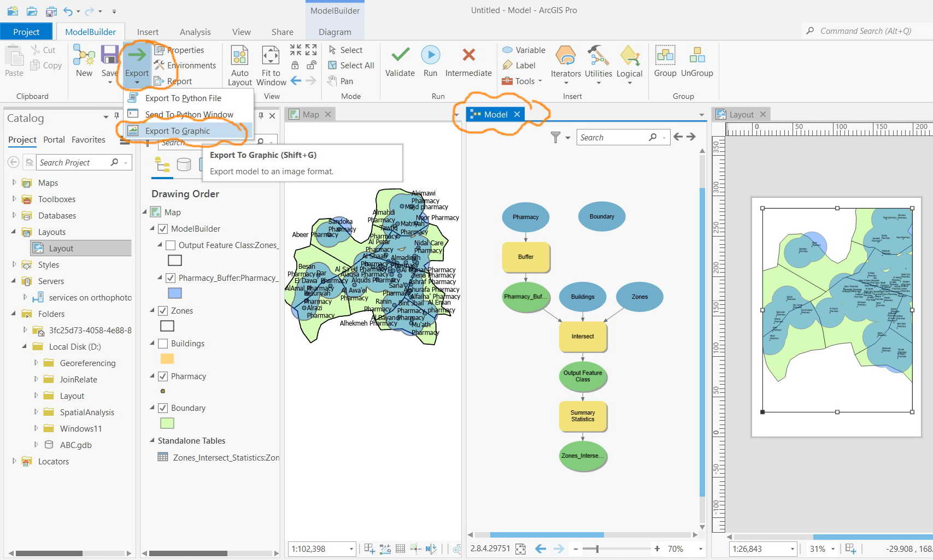Toggle the Intermediate option

point(468,60)
